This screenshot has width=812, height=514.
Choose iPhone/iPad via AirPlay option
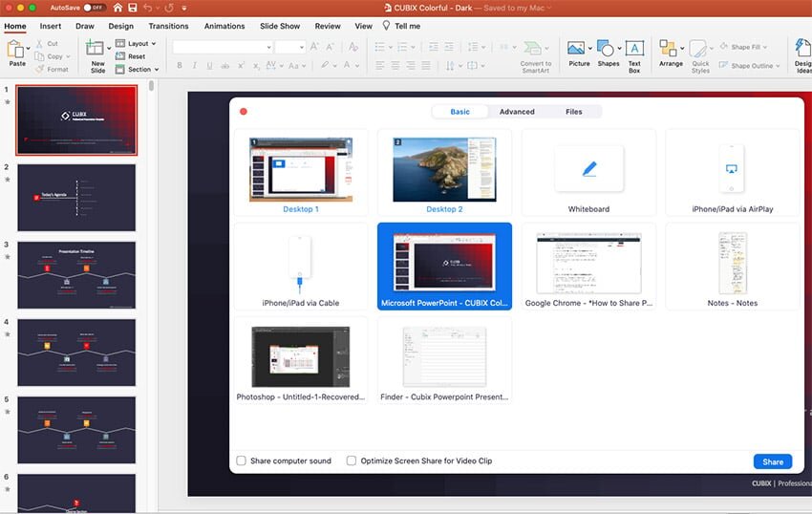[x=732, y=172]
